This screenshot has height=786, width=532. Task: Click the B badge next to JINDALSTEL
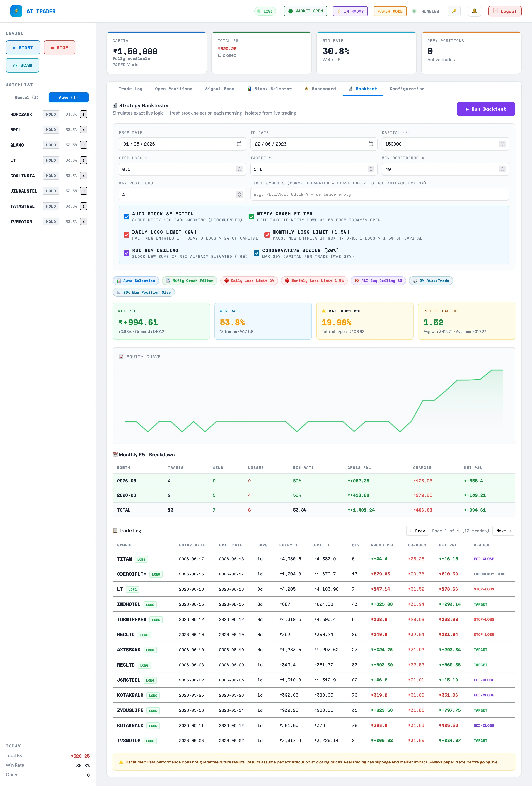click(83, 191)
